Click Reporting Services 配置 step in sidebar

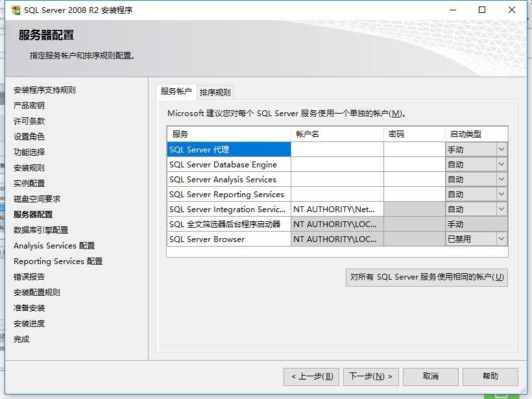coord(58,261)
